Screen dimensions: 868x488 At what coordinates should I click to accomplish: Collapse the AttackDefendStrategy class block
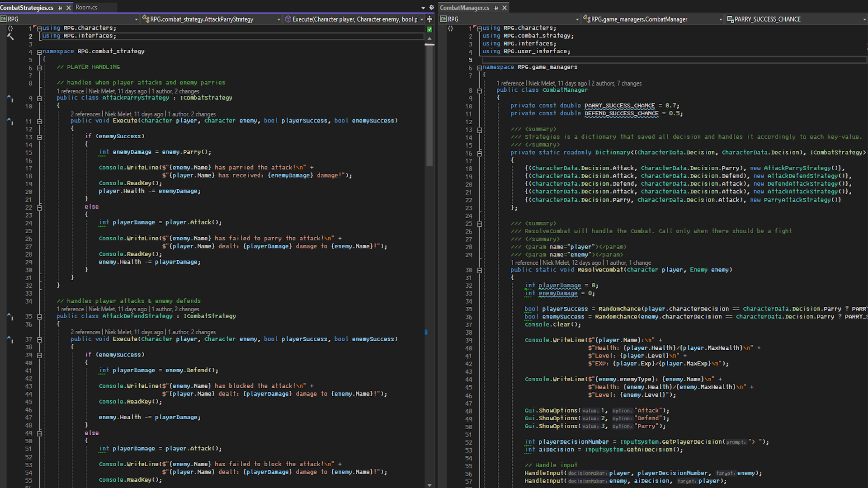point(39,317)
